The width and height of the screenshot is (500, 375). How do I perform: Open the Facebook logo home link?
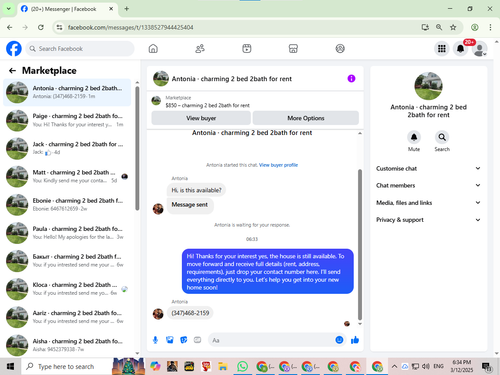pos(14,49)
